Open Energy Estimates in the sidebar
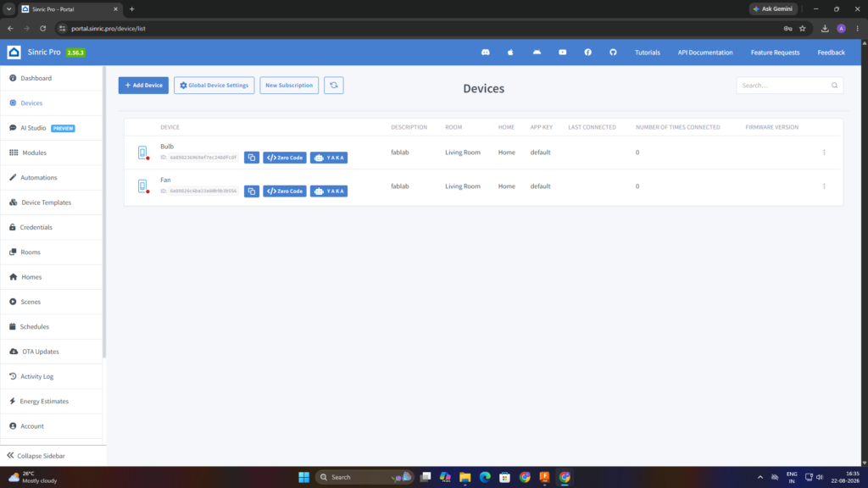Image resolution: width=868 pixels, height=488 pixels. tap(52, 402)
